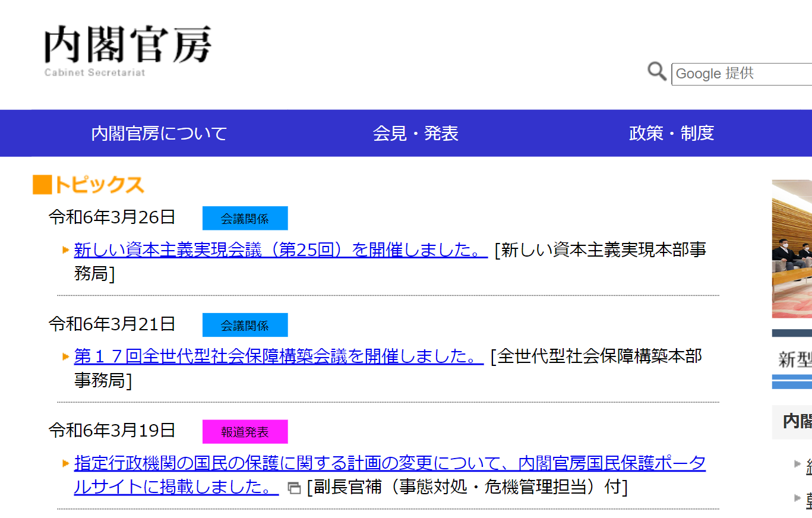
Task: Click the blue 会議関係 tag next to 令和6年3月26日
Action: pos(245,218)
